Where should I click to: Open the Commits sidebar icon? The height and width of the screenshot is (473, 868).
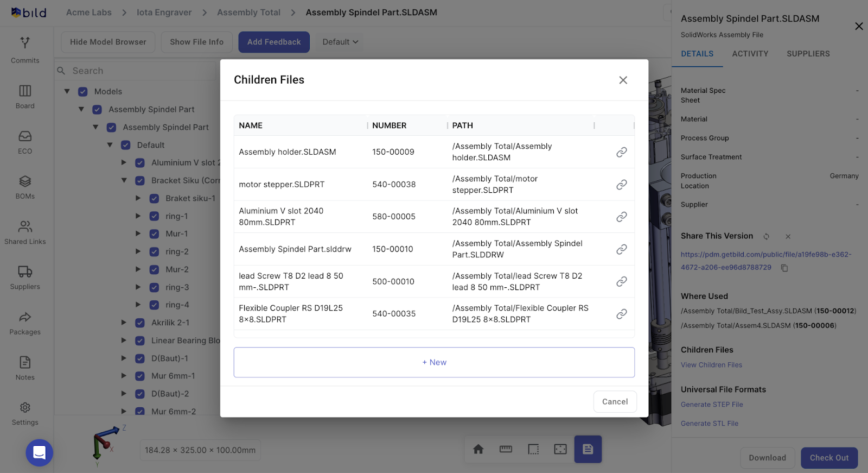[25, 49]
